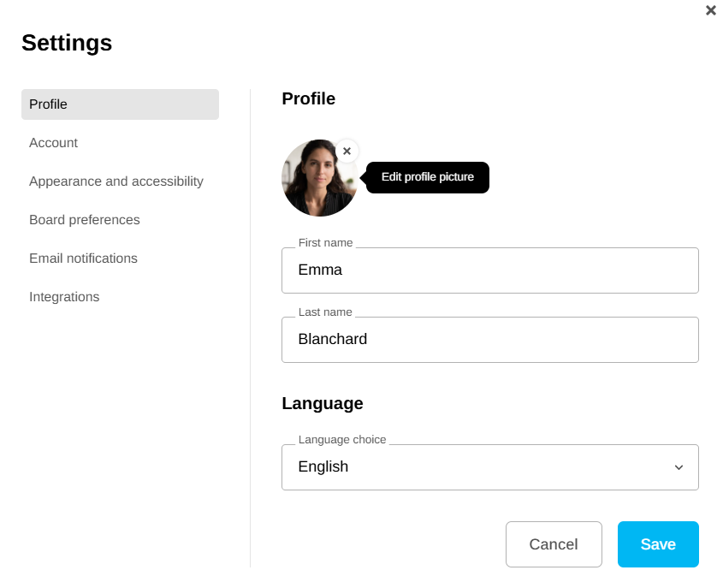This screenshot has height=588, width=723.
Task: Click the chevron arrow in Language dropdown
Action: pos(679,467)
